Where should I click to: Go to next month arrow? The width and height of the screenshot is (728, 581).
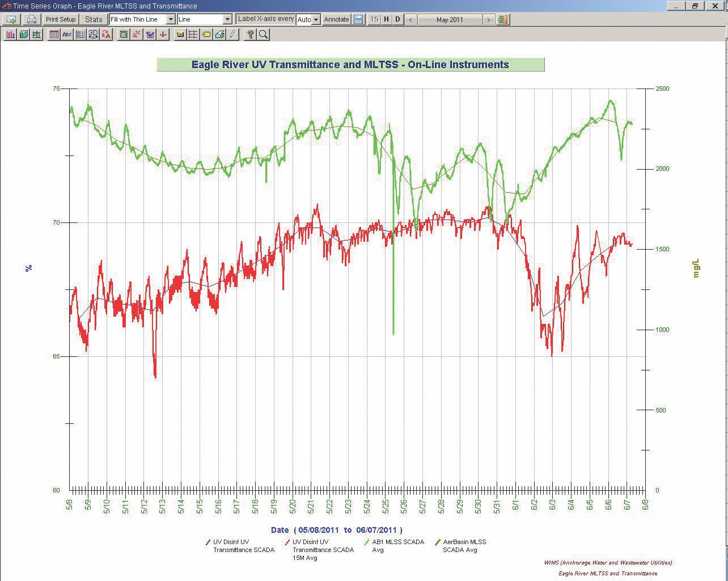coord(488,19)
